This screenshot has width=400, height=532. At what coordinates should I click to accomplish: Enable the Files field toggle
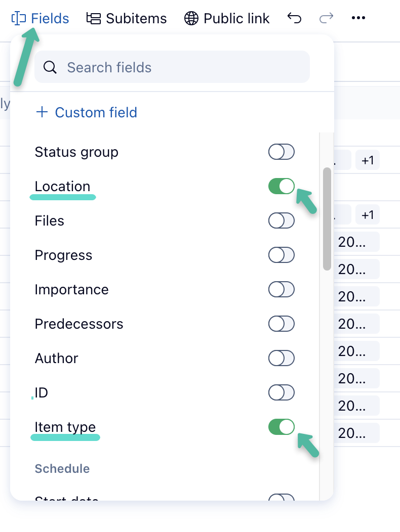tap(281, 220)
